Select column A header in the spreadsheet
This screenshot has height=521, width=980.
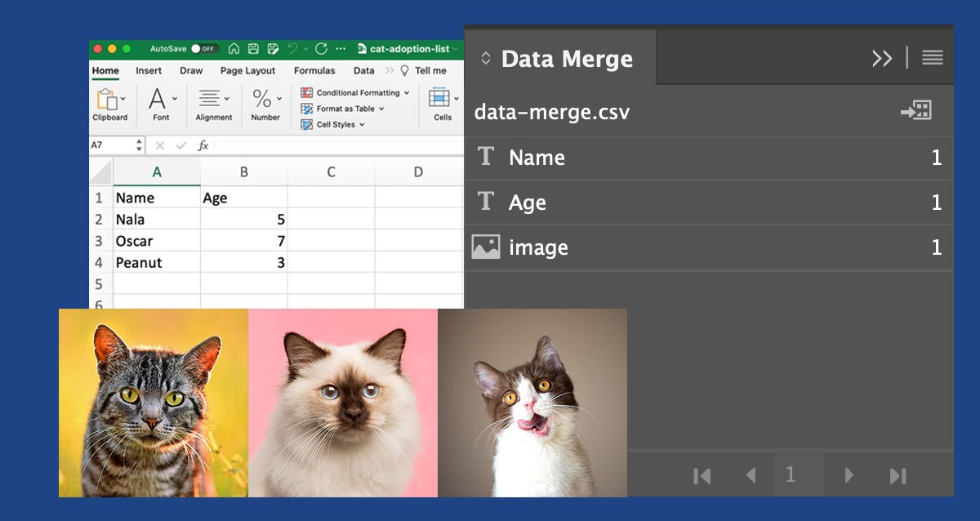(x=157, y=171)
